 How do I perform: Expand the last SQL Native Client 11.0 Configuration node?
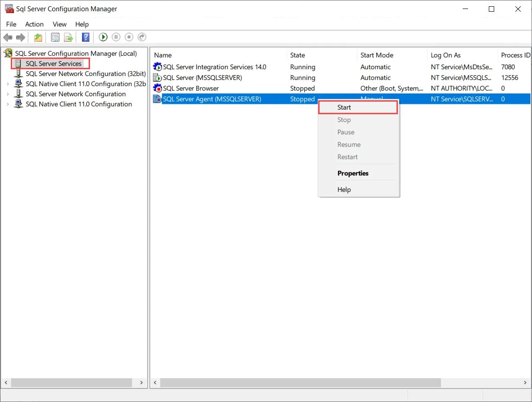pos(8,104)
